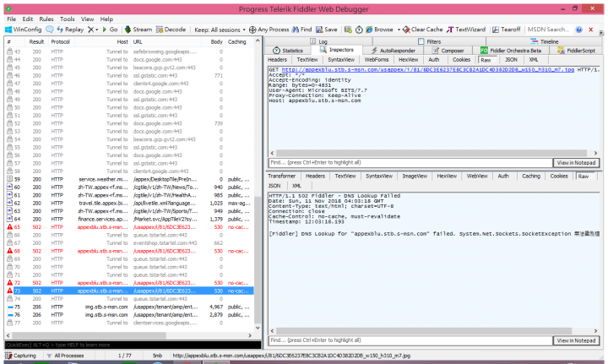Open the Rules menu
The height and width of the screenshot is (364, 608).
(x=46, y=19)
